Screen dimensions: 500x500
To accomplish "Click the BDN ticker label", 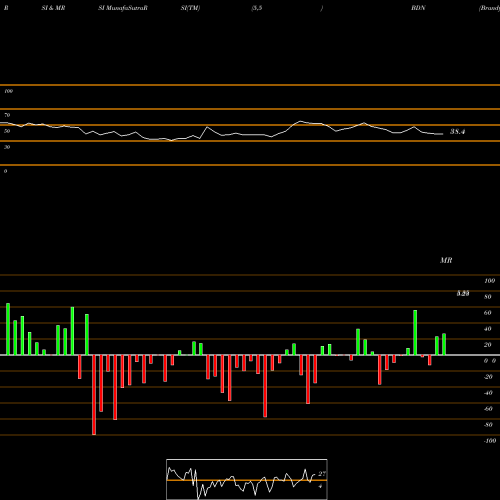I will [x=418, y=8].
